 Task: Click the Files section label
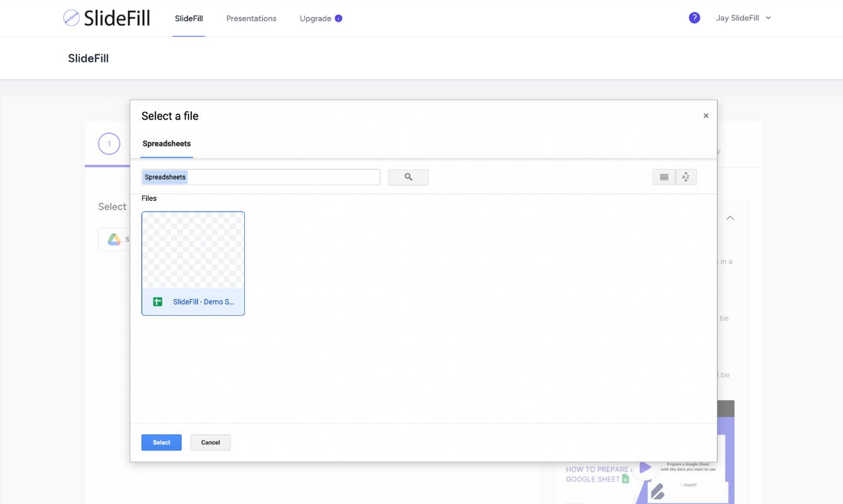click(x=149, y=198)
